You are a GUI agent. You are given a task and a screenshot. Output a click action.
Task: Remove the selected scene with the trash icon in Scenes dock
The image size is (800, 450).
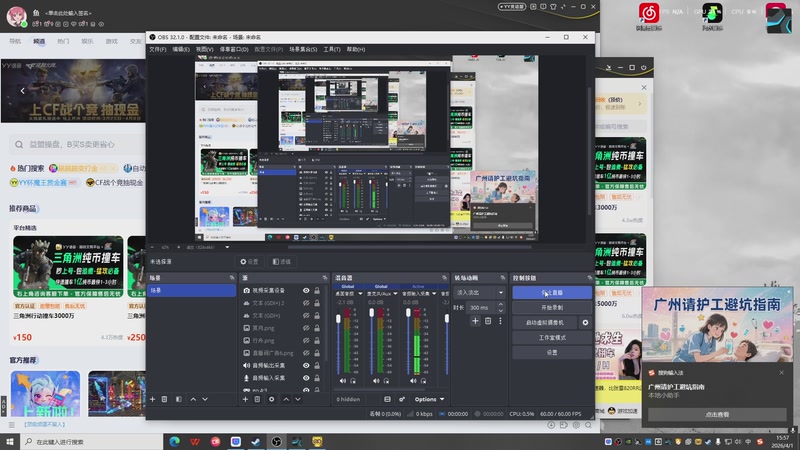(164, 399)
